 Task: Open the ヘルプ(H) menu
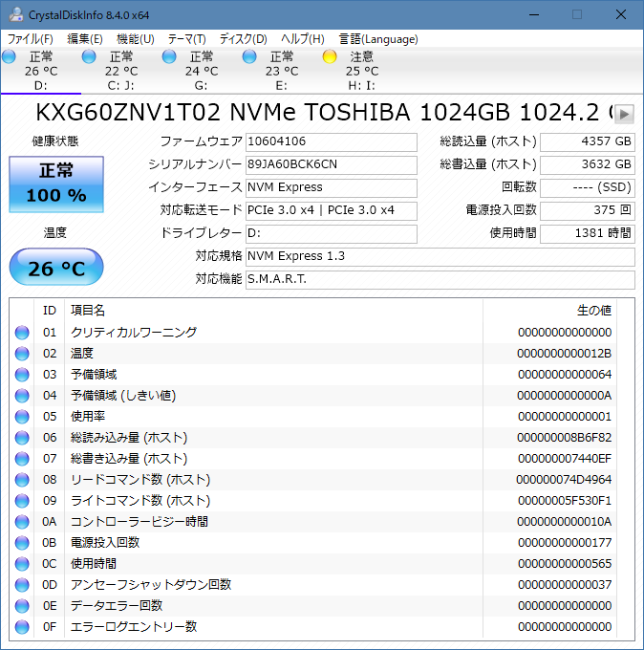pyautogui.click(x=303, y=39)
